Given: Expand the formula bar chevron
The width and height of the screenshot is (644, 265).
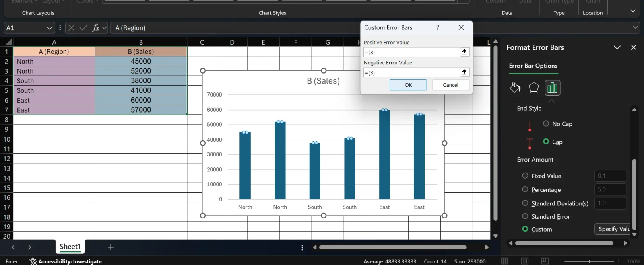Looking at the screenshot, I should (x=636, y=27).
